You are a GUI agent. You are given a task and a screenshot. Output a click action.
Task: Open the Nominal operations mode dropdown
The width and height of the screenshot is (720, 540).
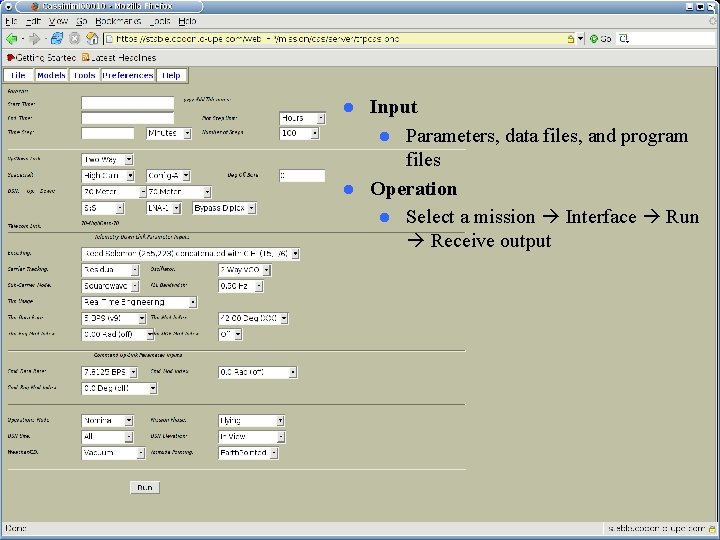[x=107, y=420]
